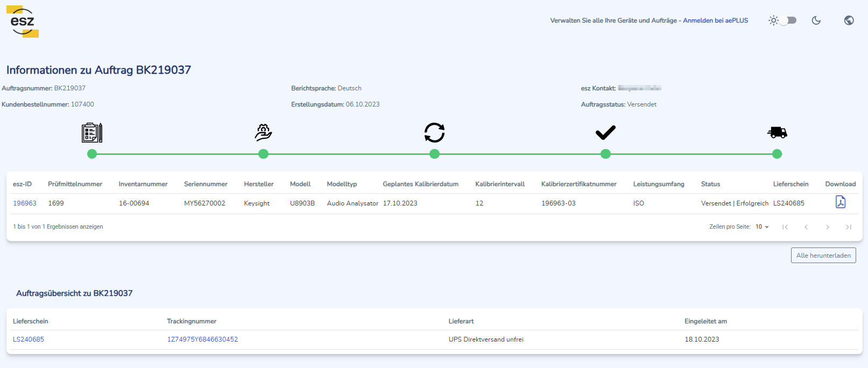Click the Modelltyp column header

pos(342,184)
